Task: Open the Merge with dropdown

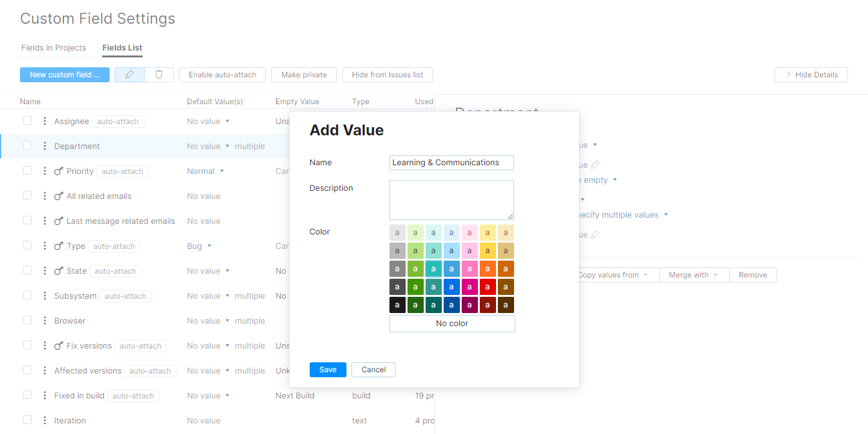Action: [x=694, y=274]
